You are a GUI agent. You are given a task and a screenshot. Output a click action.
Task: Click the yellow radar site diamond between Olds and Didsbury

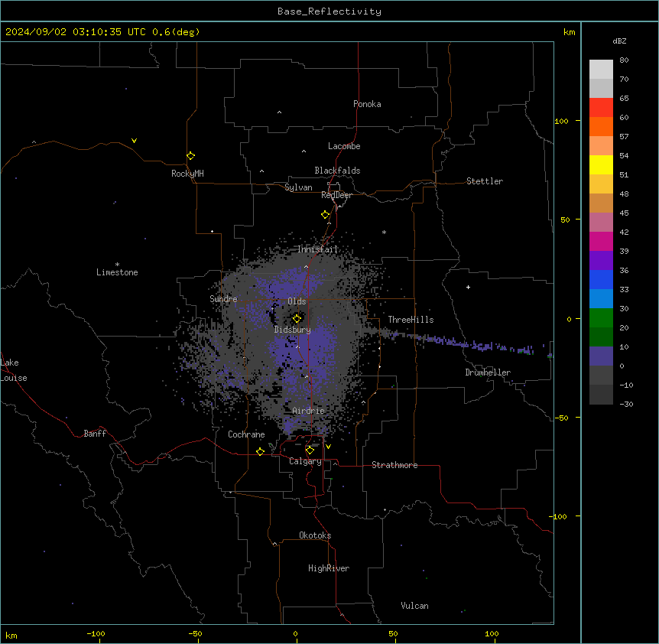[x=297, y=318]
